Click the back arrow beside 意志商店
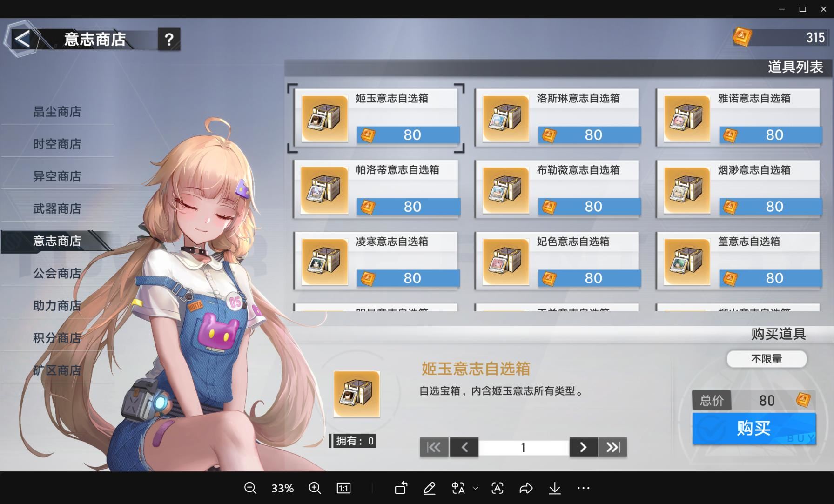 (21, 39)
